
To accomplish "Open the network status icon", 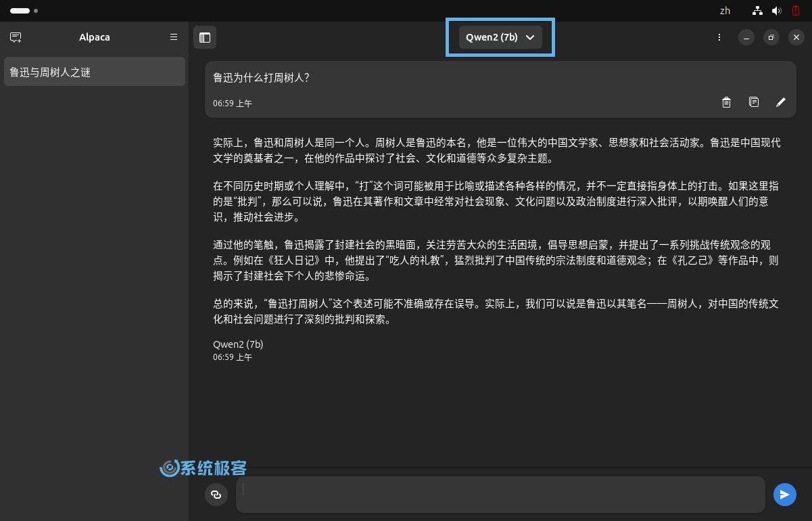I will tap(757, 11).
